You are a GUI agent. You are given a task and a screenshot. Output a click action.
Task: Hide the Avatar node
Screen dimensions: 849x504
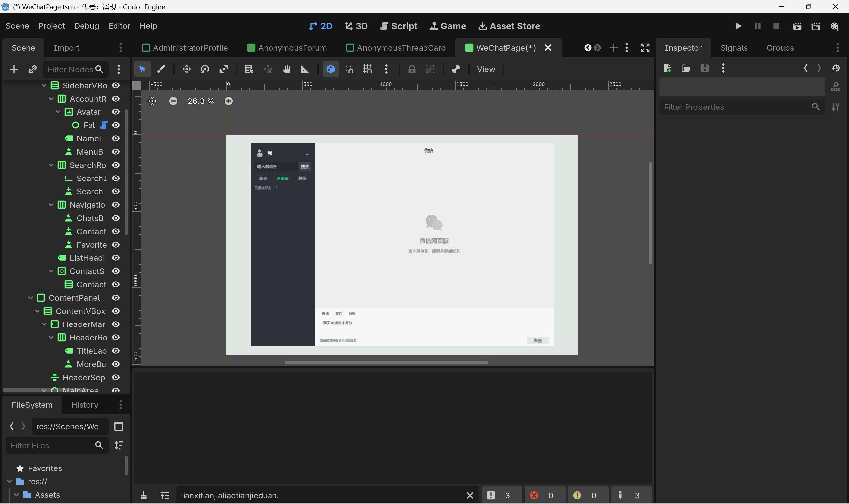(116, 112)
